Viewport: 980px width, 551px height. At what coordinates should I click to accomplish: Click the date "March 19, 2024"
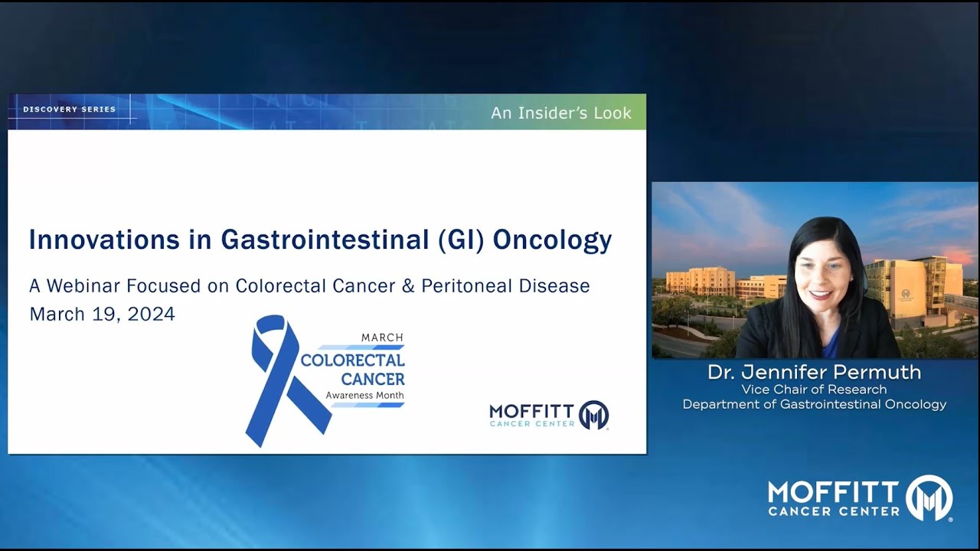pos(102,314)
